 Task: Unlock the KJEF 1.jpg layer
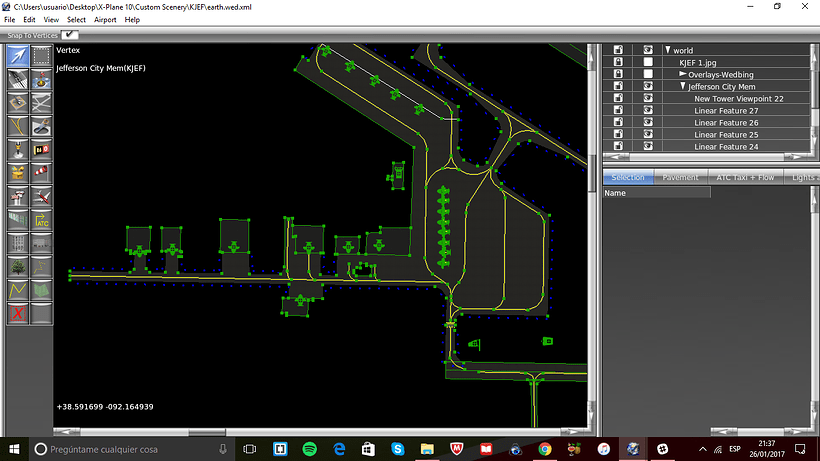click(x=618, y=62)
